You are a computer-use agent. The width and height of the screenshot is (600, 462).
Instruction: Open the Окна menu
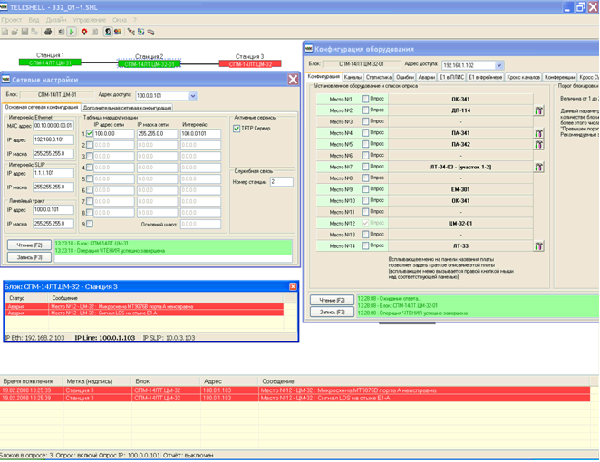[119, 20]
